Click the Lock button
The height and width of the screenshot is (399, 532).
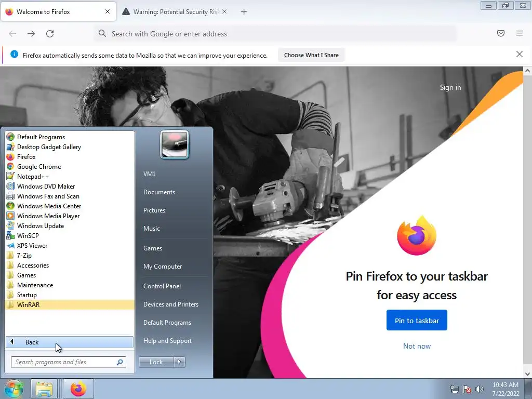156,362
